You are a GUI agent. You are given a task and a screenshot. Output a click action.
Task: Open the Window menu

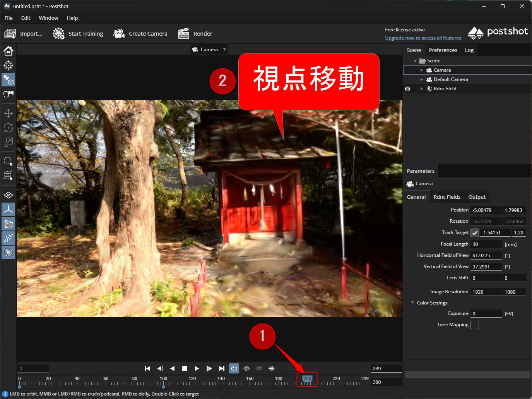(48, 18)
